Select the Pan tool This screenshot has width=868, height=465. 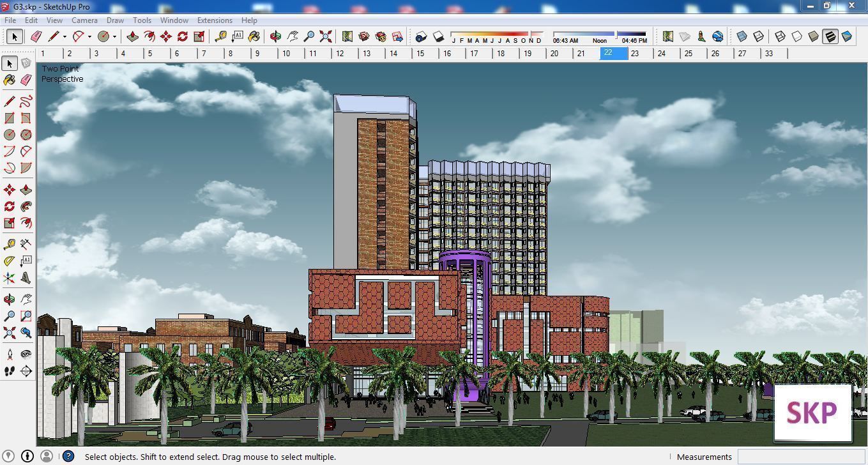[x=26, y=298]
